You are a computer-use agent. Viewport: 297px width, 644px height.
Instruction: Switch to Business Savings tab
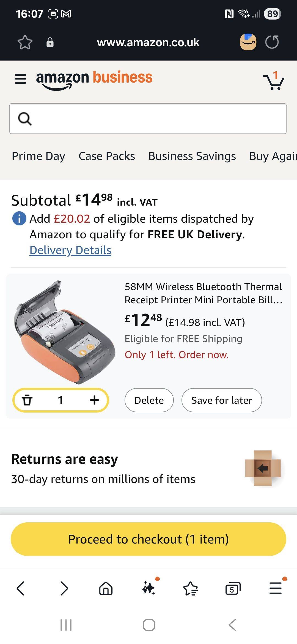(192, 156)
